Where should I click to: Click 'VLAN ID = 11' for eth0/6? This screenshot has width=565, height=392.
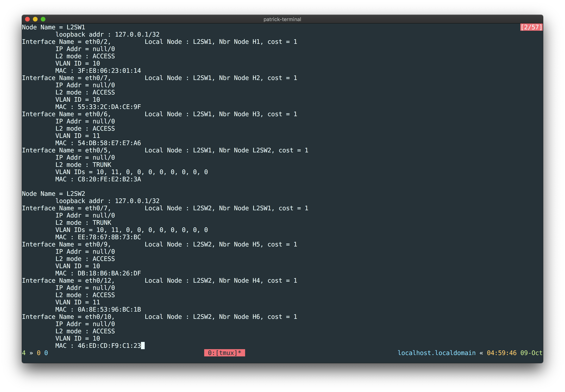tap(78, 136)
